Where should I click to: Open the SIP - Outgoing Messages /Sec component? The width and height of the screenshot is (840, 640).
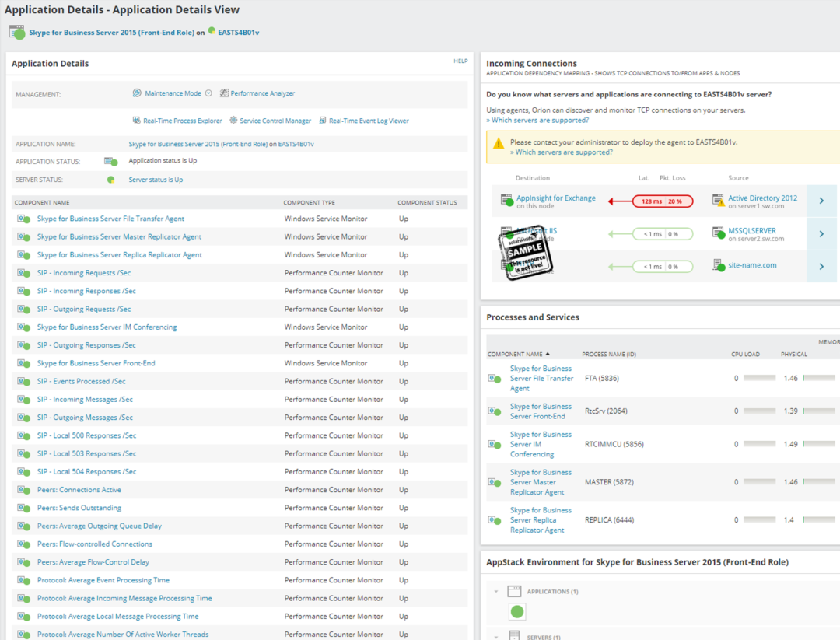pyautogui.click(x=85, y=417)
